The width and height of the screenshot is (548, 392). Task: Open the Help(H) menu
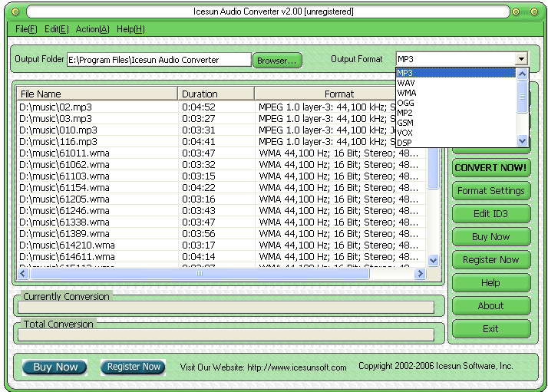tap(130, 29)
